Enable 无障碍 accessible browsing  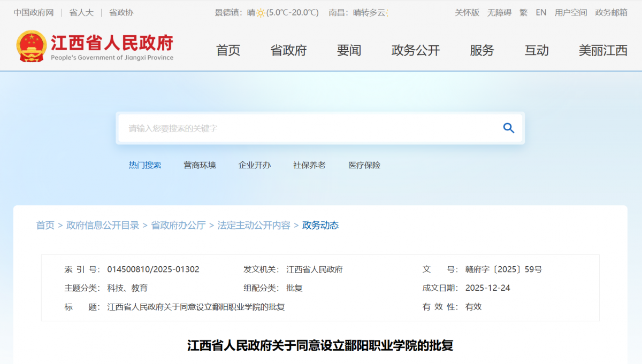499,12
